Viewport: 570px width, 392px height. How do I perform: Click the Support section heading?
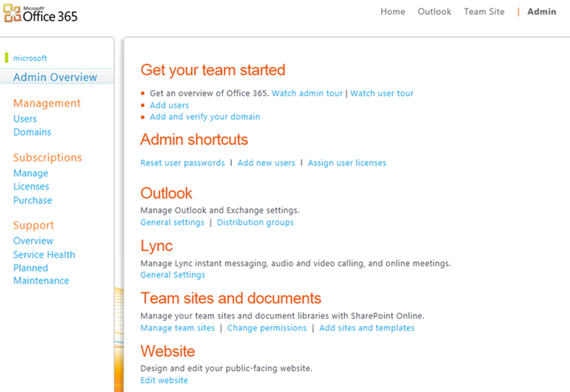tap(34, 226)
